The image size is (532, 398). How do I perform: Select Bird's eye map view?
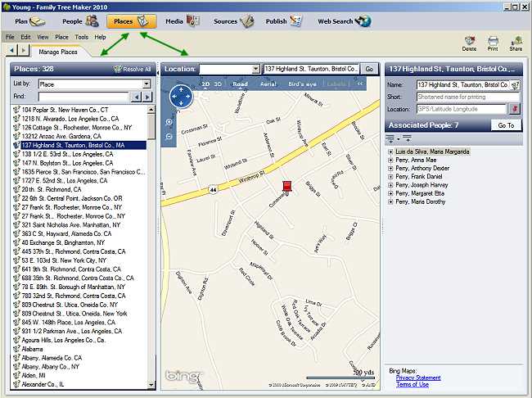[x=302, y=84]
